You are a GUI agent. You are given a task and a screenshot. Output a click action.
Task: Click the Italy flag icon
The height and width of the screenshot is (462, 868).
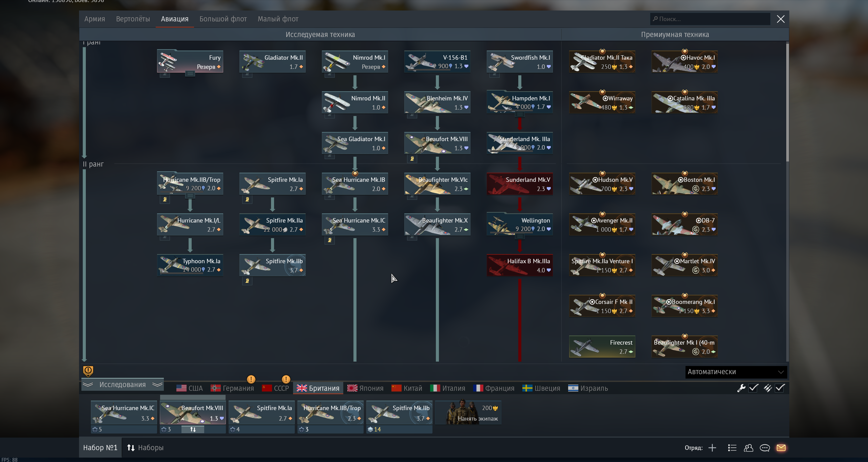(435, 388)
